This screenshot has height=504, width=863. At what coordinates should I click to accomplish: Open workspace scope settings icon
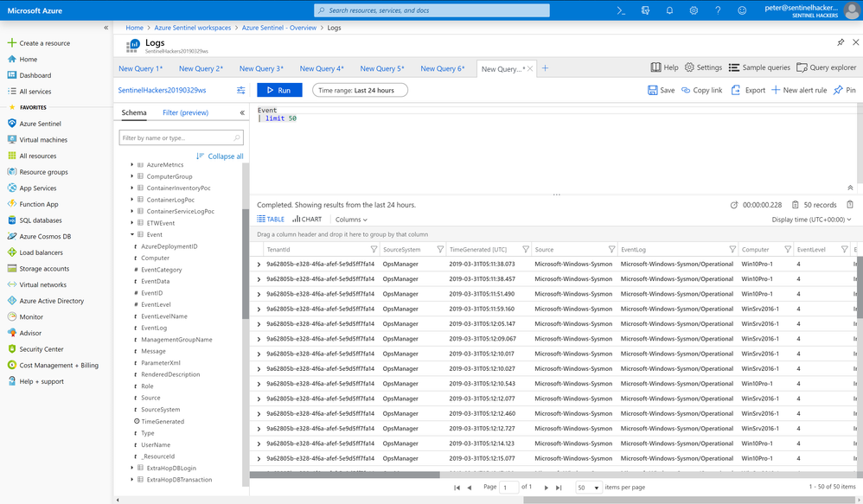pos(241,90)
